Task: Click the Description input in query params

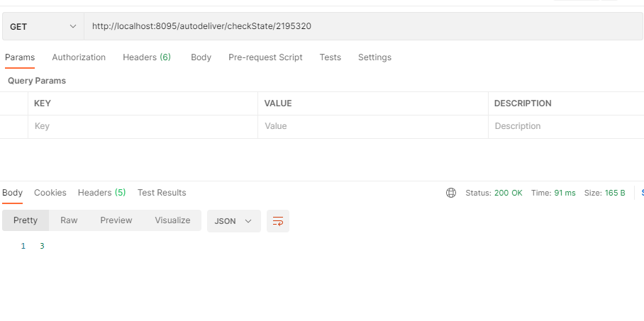Action: click(567, 126)
